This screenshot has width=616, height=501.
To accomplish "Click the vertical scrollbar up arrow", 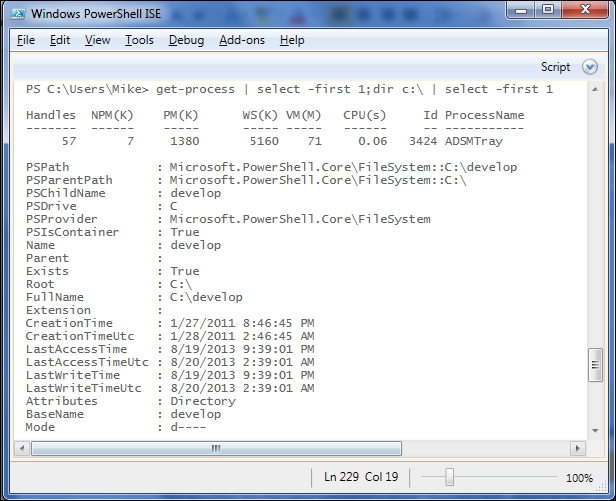I will click(595, 89).
